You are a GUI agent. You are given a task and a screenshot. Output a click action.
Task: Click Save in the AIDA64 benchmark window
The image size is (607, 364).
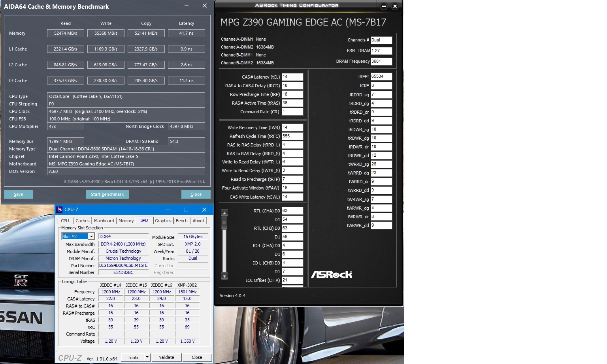pos(19,194)
